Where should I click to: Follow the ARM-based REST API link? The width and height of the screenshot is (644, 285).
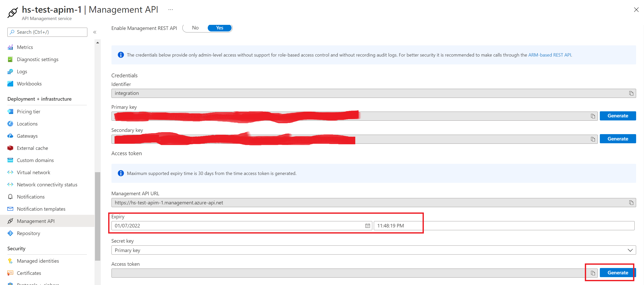tap(550, 55)
